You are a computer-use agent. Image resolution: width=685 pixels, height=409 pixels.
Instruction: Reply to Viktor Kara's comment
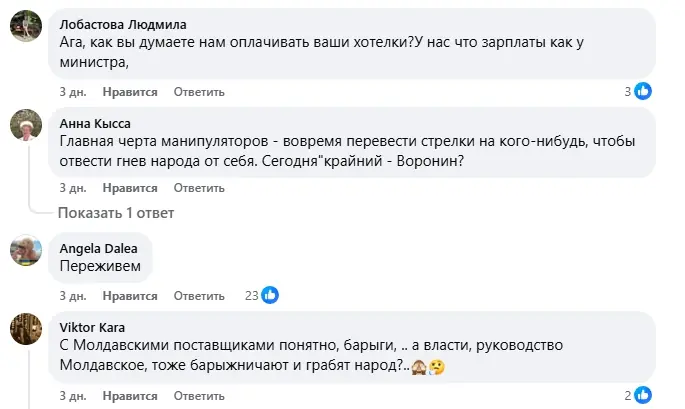199,396
